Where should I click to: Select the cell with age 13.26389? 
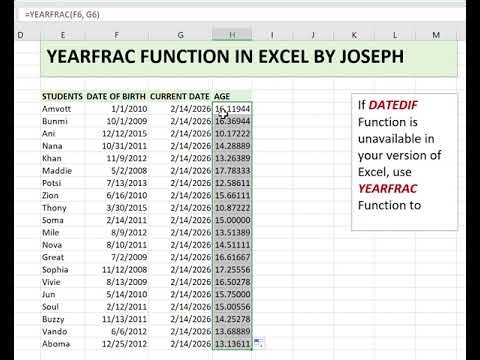click(232, 158)
